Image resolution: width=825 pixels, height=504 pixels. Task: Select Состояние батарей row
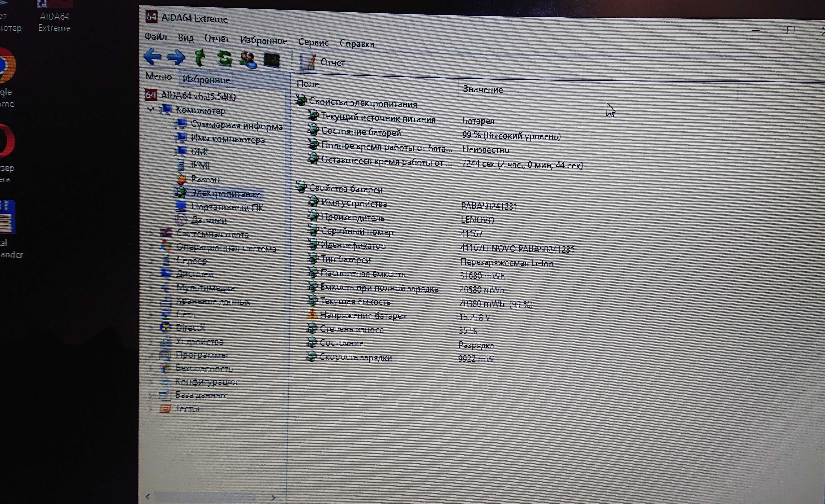pos(434,134)
